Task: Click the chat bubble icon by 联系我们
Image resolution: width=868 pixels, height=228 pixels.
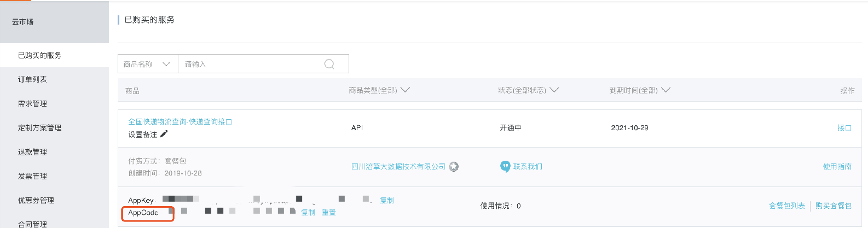Action: click(x=505, y=166)
